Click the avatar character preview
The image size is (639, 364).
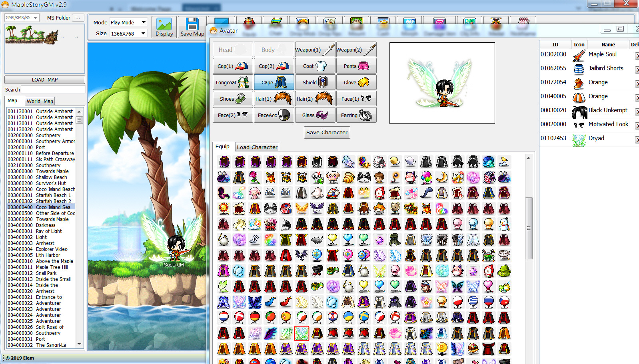442,83
